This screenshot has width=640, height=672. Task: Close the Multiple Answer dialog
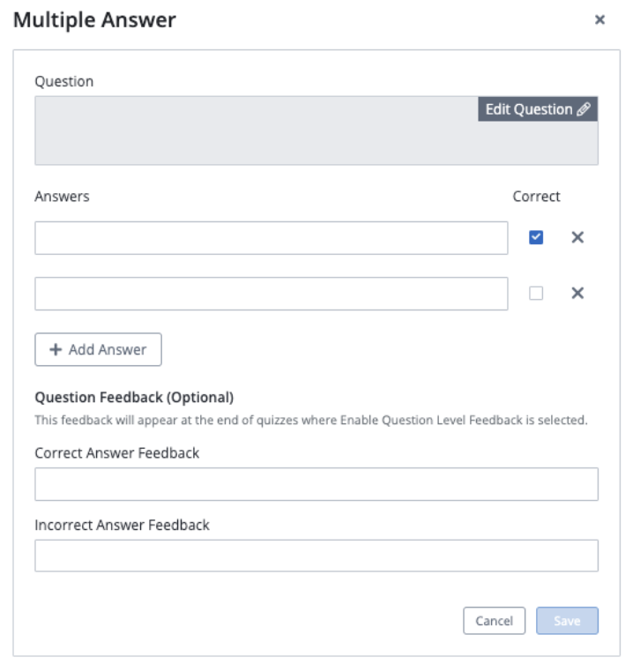[x=599, y=19]
